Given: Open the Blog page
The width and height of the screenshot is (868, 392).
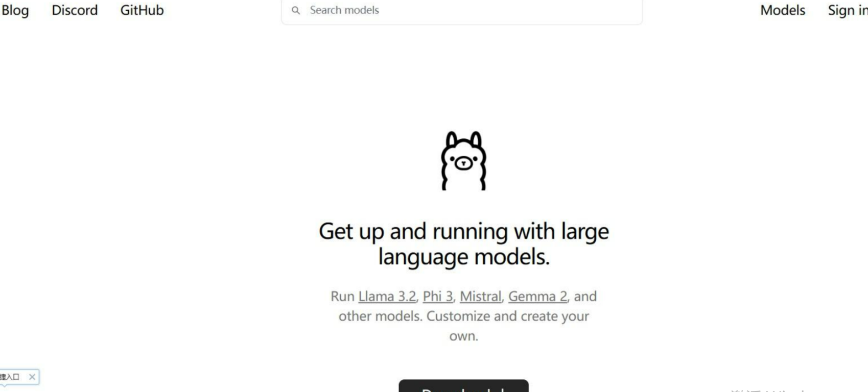Looking at the screenshot, I should tap(15, 10).
